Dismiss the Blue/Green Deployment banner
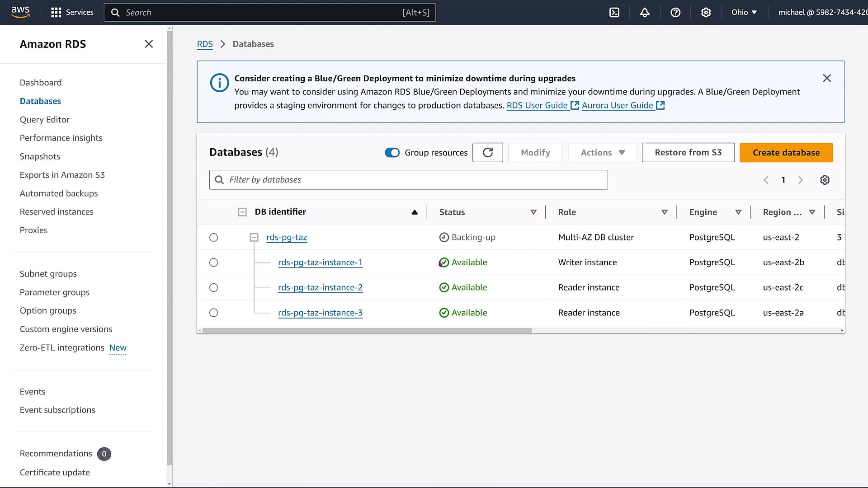 coord(827,78)
